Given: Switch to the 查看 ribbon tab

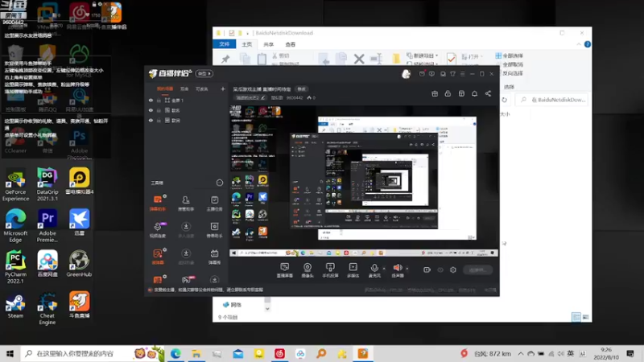Looking at the screenshot, I should (291, 44).
